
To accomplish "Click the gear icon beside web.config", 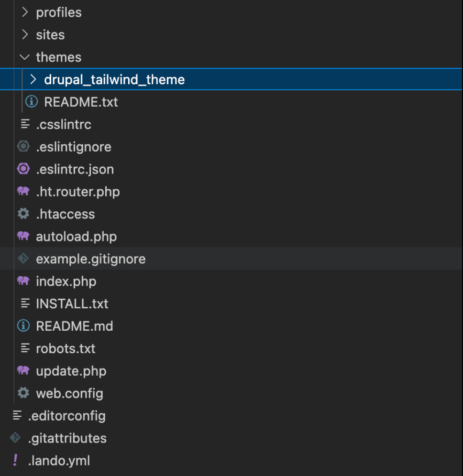I will tap(23, 393).
